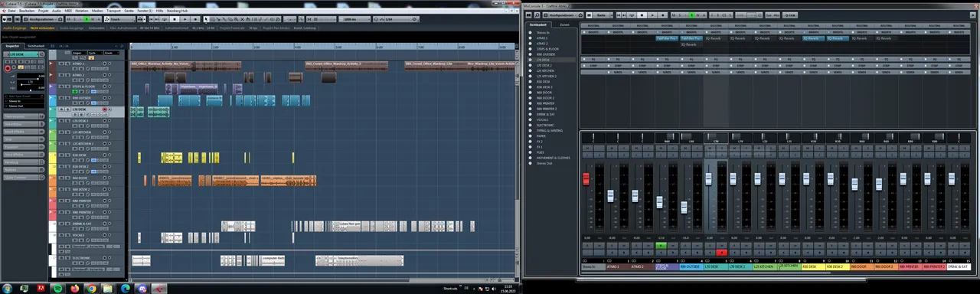Screen dimensions: 980x294
Task: Open Spotify from the Windows taskbar
Action: pos(57,289)
